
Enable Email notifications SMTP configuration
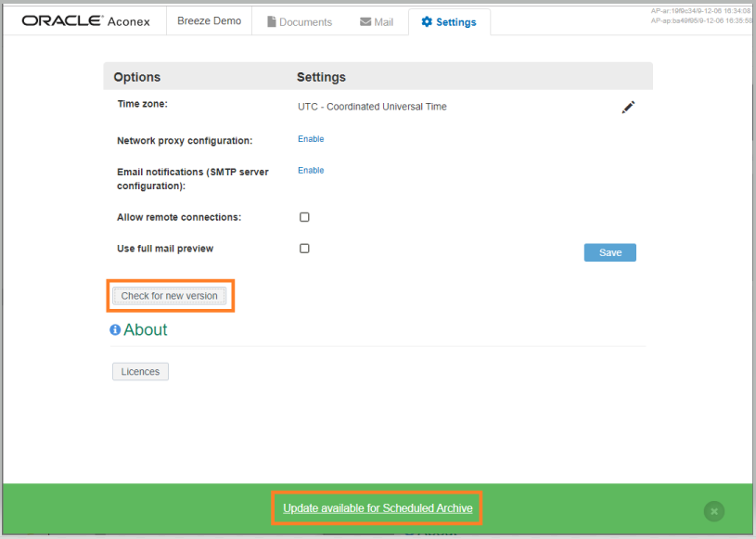pyautogui.click(x=311, y=170)
